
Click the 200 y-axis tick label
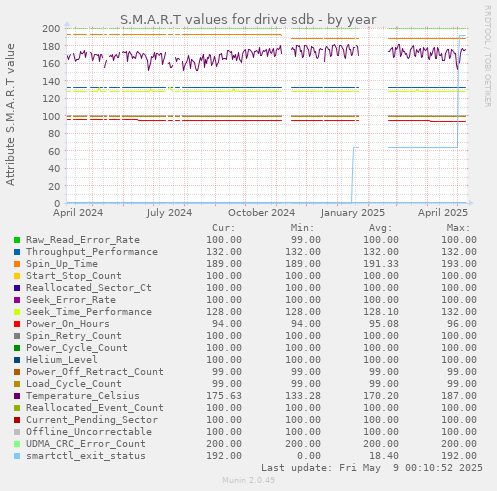[51, 28]
